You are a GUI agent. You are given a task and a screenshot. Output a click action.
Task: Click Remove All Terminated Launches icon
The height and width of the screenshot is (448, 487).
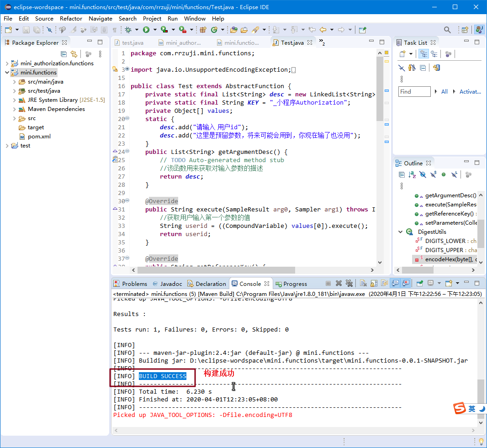coord(349,283)
